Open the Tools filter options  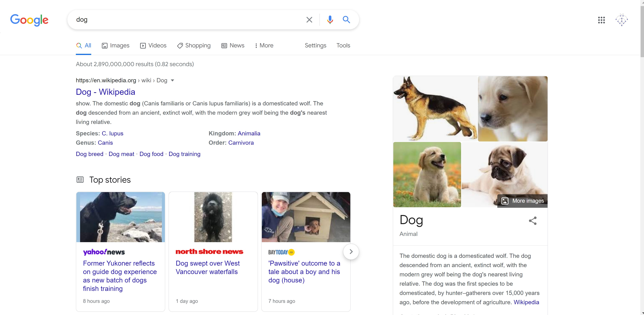[343, 46]
